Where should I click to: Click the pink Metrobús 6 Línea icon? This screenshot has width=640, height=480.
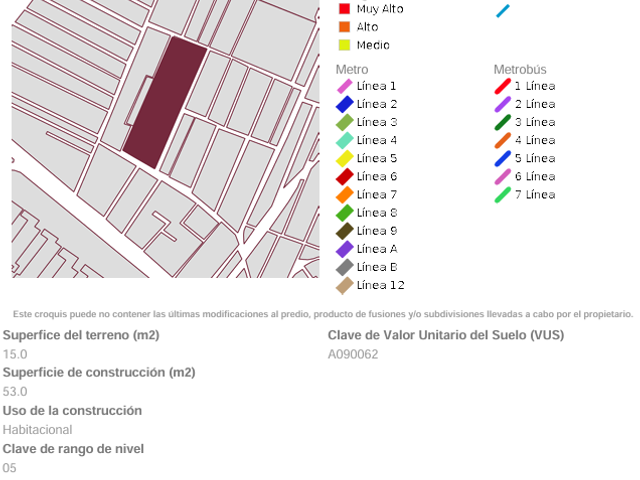503,177
